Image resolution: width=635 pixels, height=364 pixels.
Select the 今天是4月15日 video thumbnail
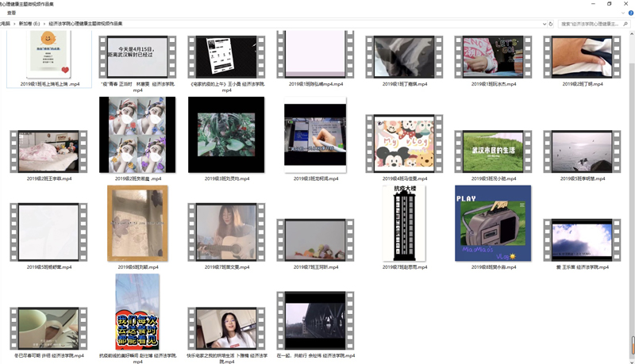pos(137,56)
